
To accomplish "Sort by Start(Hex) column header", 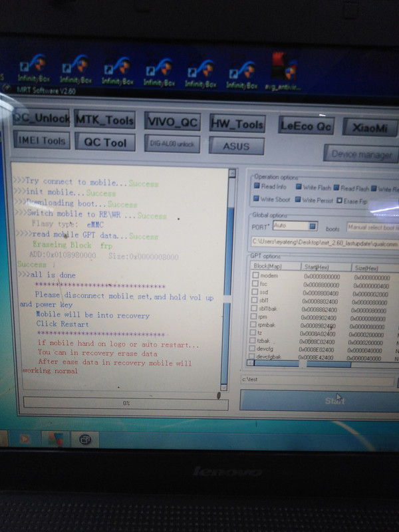I will [x=326, y=267].
